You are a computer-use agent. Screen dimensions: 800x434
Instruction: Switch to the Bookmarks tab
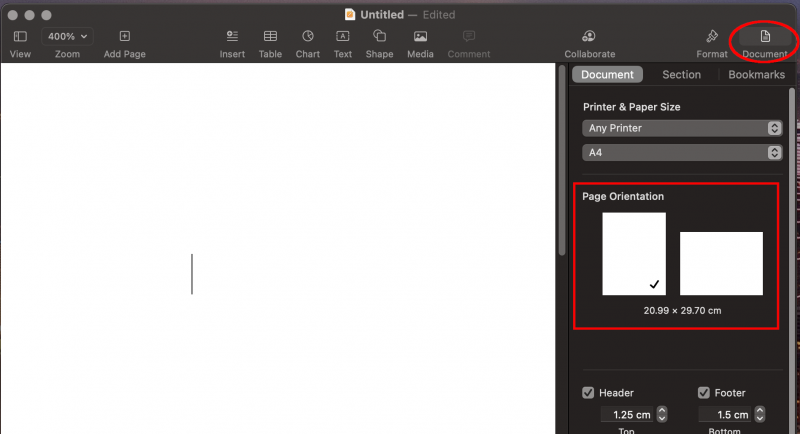pos(756,75)
